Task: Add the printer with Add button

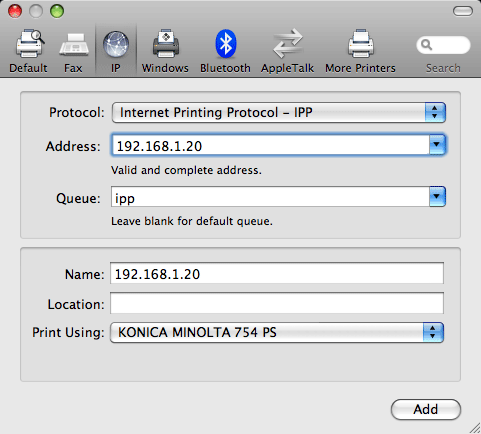Action: pyautogui.click(x=426, y=409)
